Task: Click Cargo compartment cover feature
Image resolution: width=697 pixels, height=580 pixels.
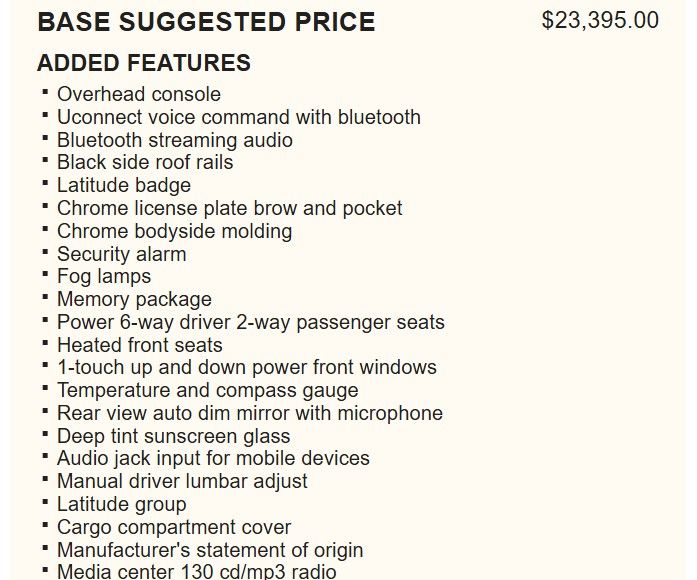Action: pos(174,527)
